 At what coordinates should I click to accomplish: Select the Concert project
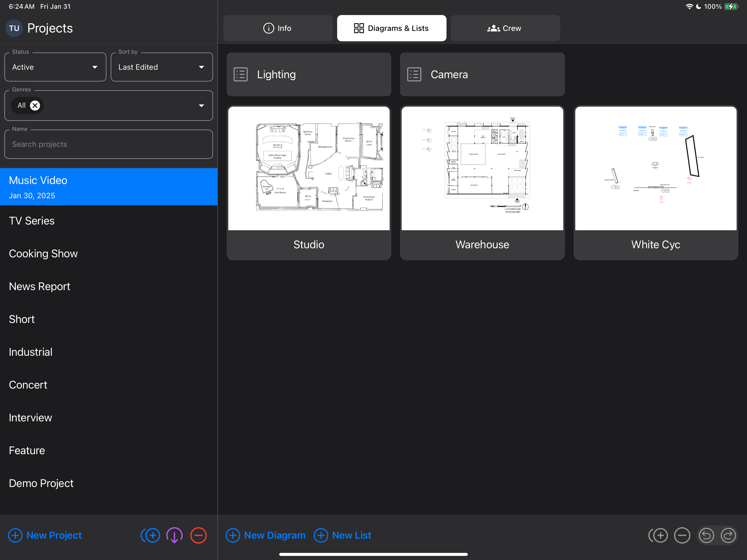(x=109, y=385)
